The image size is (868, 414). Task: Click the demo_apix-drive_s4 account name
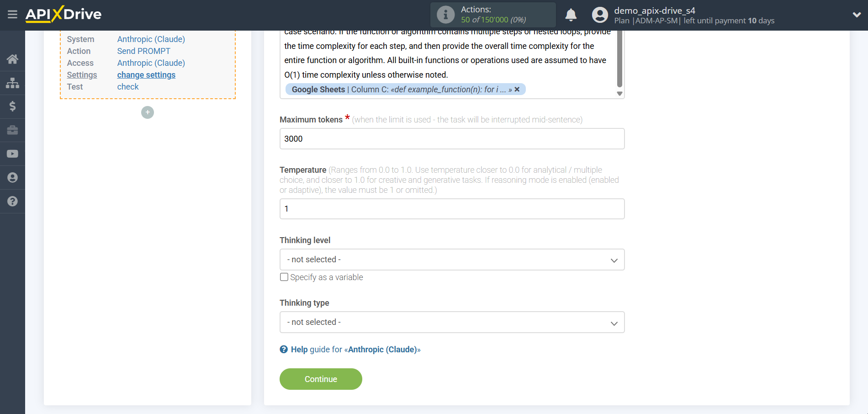[x=654, y=11]
